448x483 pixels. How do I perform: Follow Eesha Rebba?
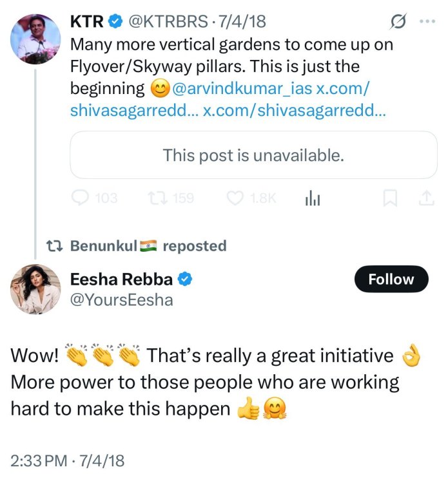click(391, 279)
